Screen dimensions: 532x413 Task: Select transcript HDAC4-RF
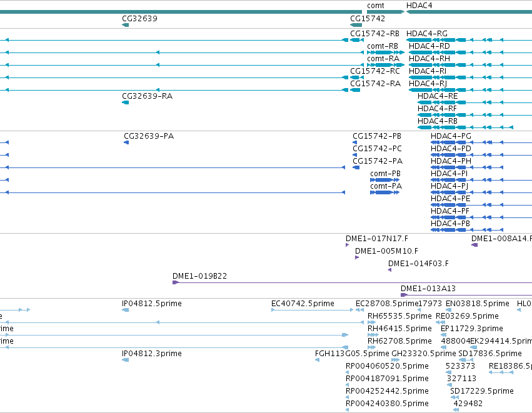[437, 109]
